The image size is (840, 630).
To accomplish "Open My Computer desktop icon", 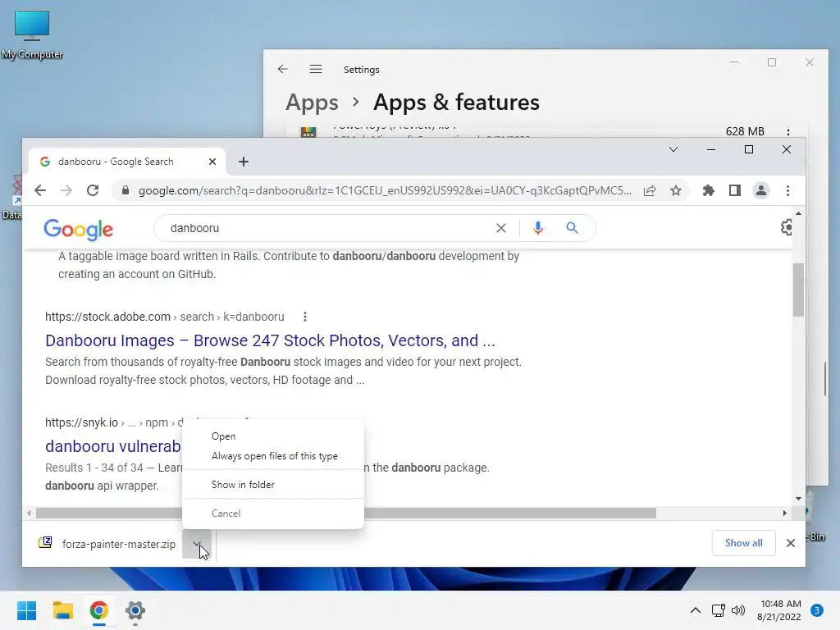I will tap(32, 34).
